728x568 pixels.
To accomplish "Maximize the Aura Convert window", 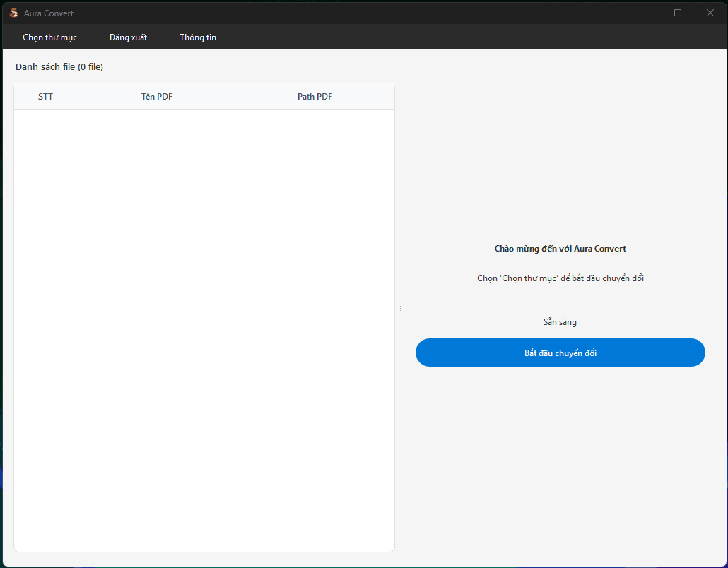I will coord(678,13).
